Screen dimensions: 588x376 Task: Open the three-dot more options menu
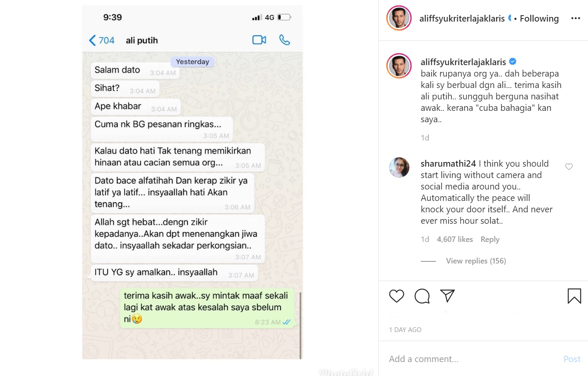pos(576,18)
